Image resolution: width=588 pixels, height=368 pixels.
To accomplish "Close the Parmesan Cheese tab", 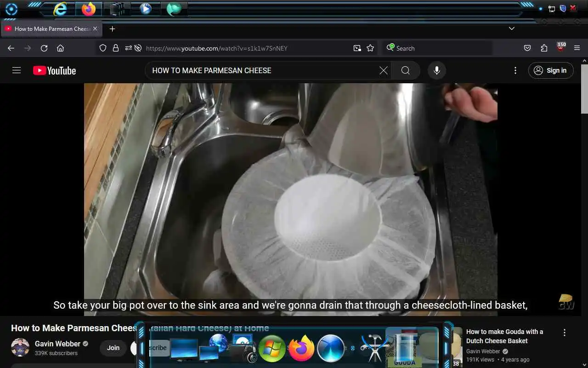I will [x=95, y=29].
